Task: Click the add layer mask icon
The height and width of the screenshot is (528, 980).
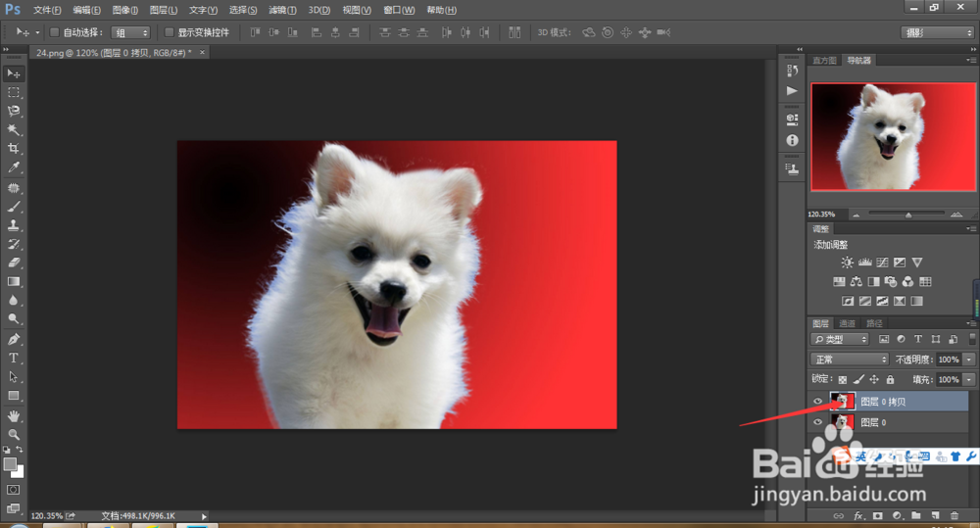Action: coord(877,515)
